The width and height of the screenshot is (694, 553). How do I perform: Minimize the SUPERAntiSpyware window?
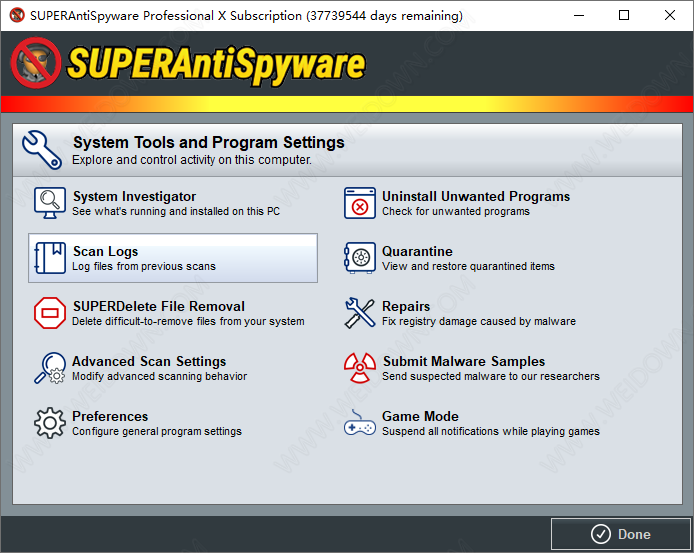(579, 15)
